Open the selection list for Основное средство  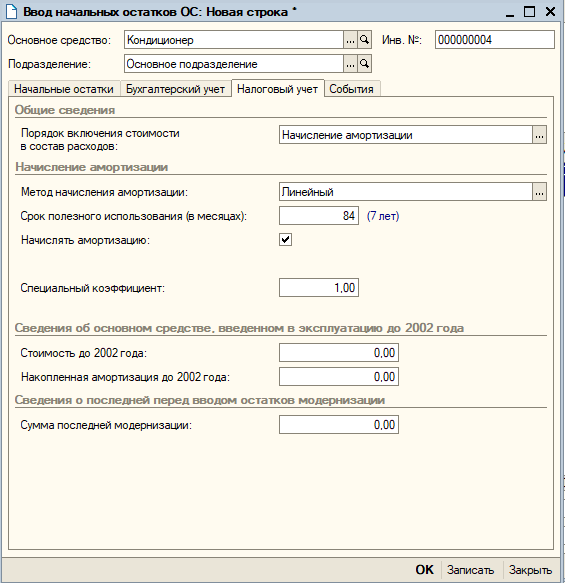(350, 40)
